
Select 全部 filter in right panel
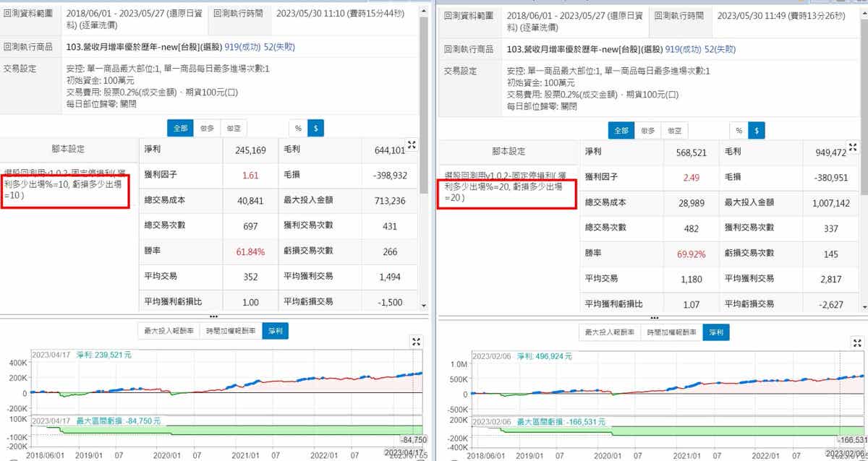point(621,130)
